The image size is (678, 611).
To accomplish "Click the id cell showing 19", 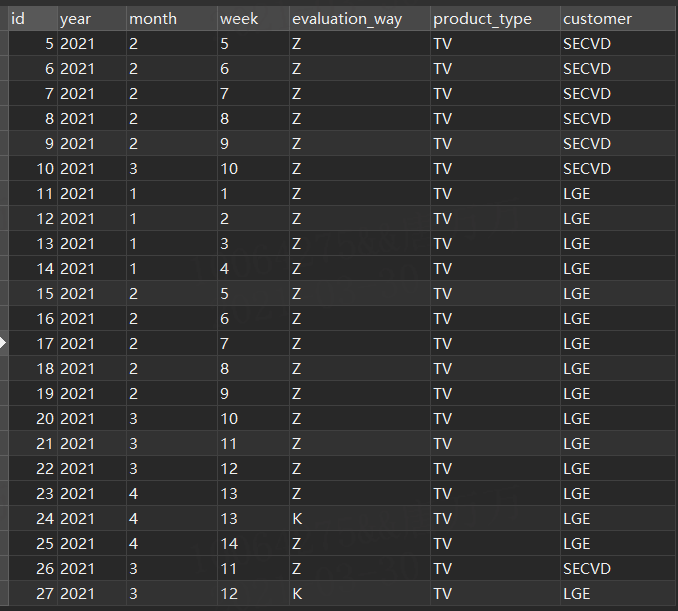I will (33, 393).
